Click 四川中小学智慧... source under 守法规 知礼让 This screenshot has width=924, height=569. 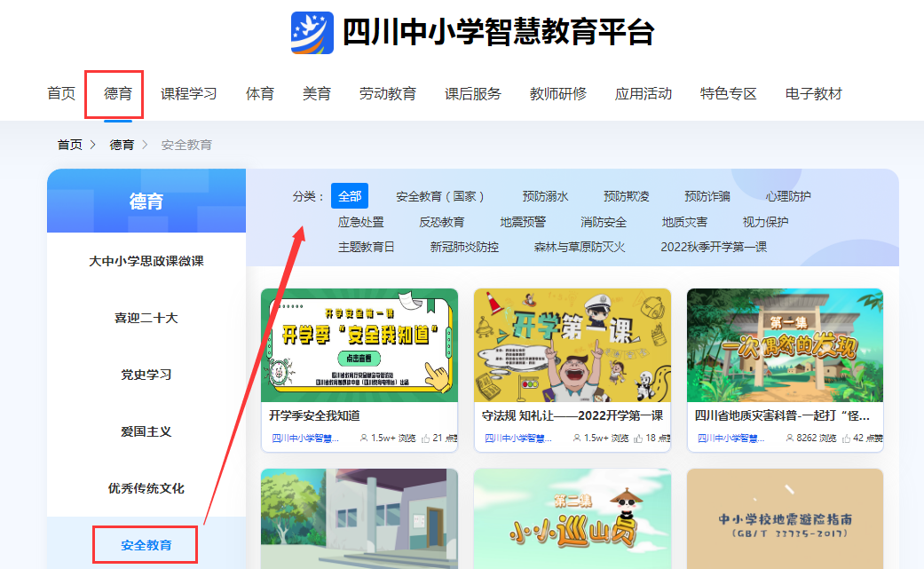(x=518, y=439)
